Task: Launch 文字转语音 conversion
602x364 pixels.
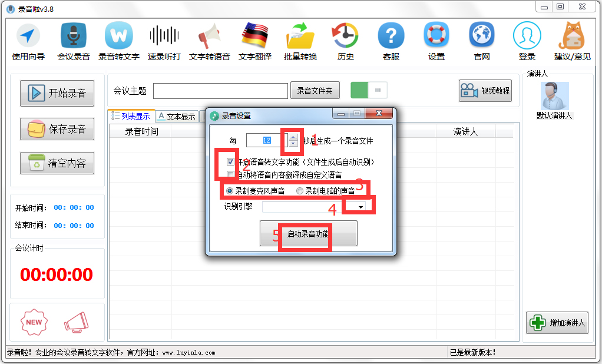Action: click(x=209, y=35)
